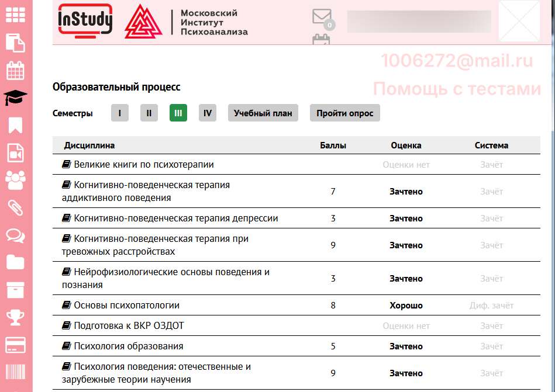Open Психология образования discipline
This screenshot has height=392, width=555.
point(128,346)
